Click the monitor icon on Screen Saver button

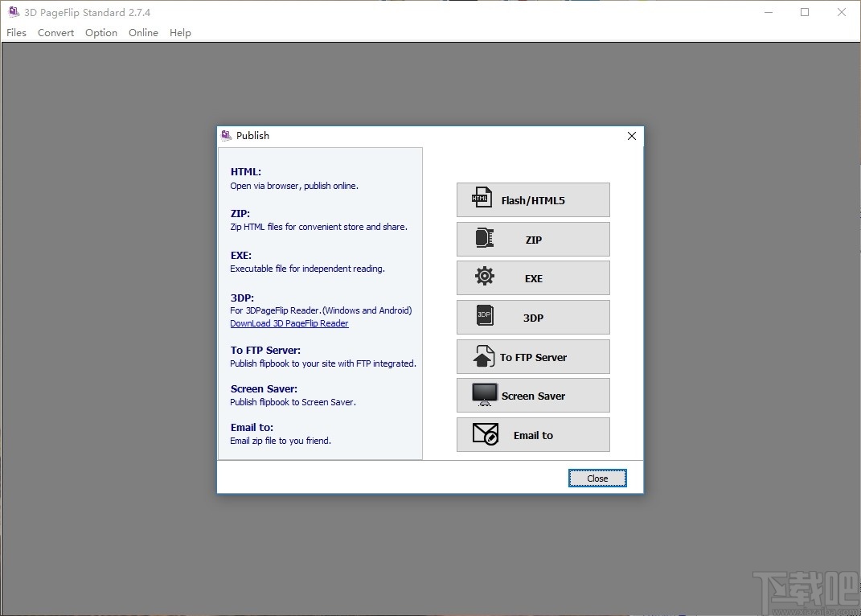point(484,395)
